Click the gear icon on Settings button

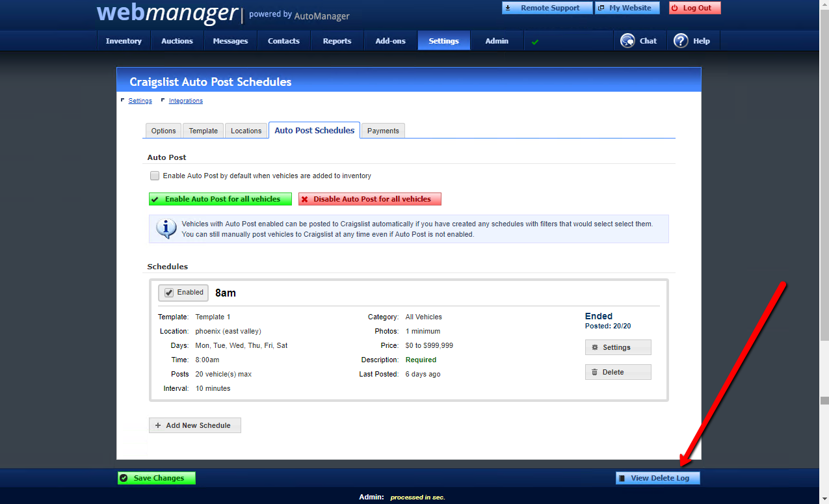[x=595, y=347]
